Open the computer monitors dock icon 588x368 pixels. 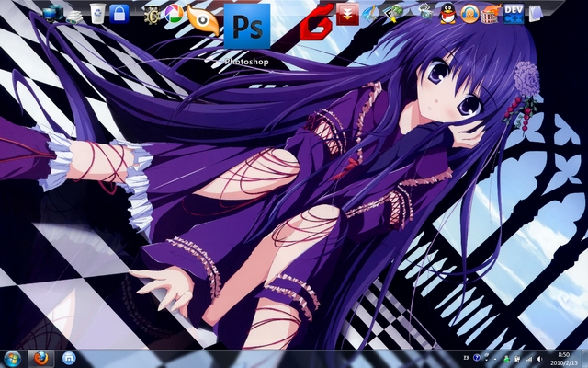coord(53,15)
